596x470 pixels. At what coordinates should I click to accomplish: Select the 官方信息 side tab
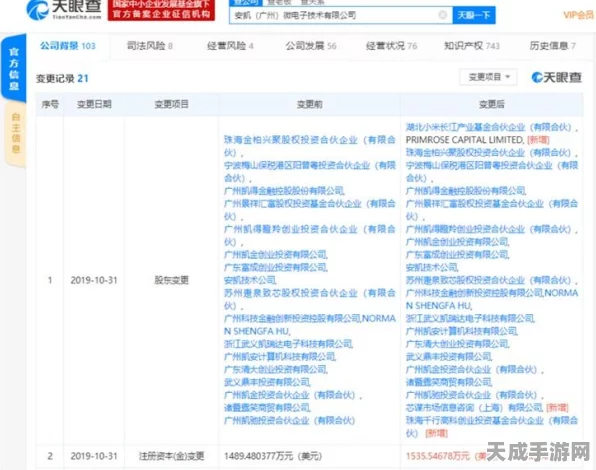[14, 68]
